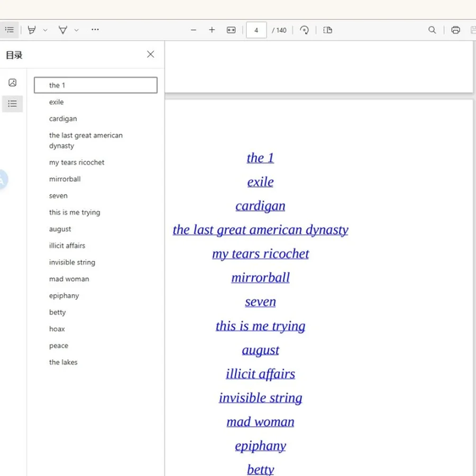Open the highlight tool dropdown arrow

point(45,30)
